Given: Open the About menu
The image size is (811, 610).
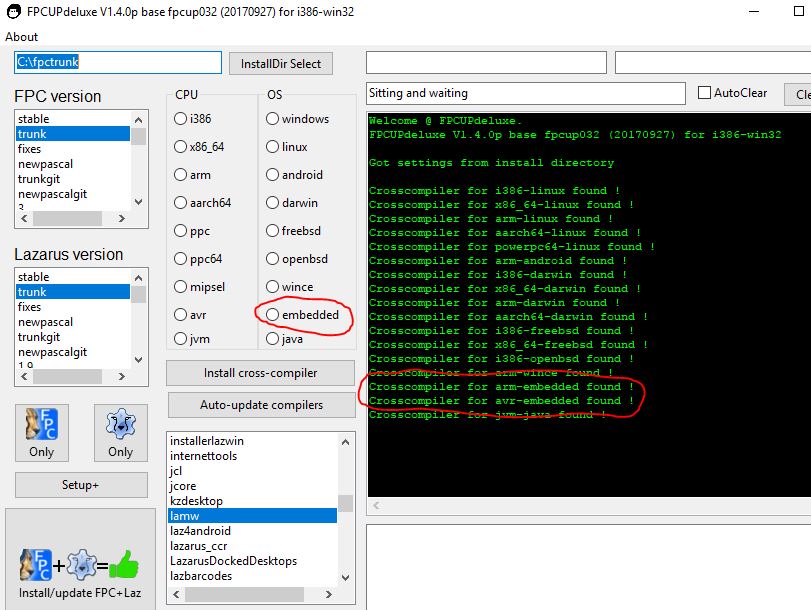Looking at the screenshot, I should 21,37.
